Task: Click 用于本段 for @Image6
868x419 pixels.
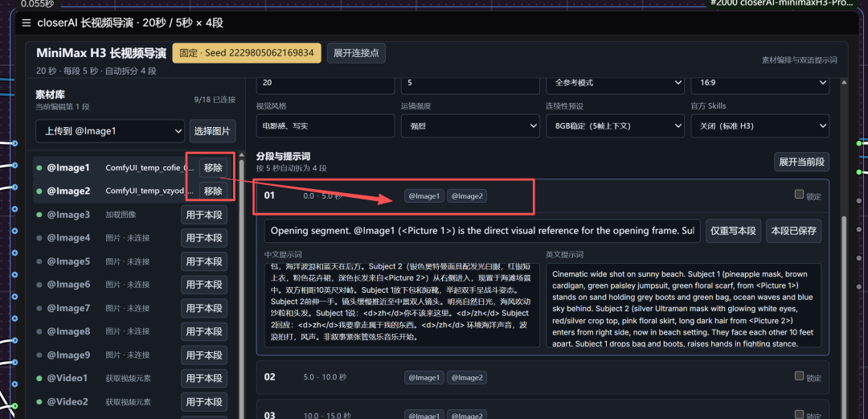Action: (203, 285)
